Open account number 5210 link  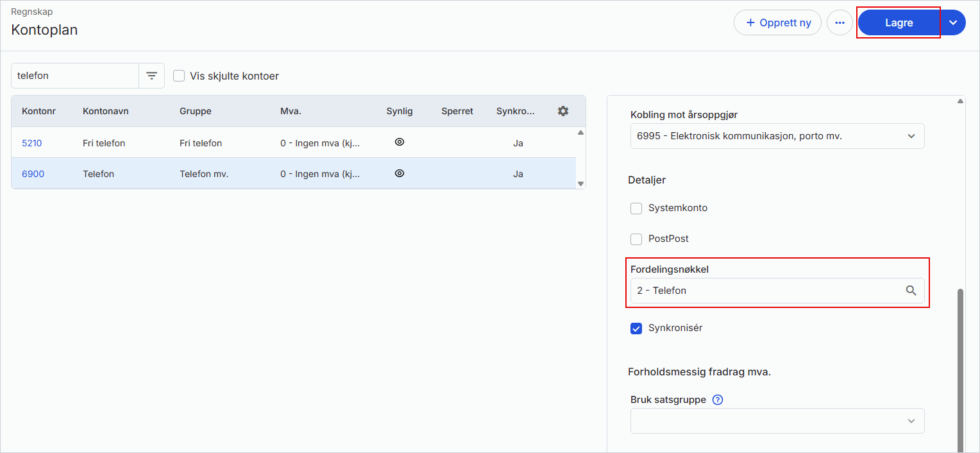point(32,143)
